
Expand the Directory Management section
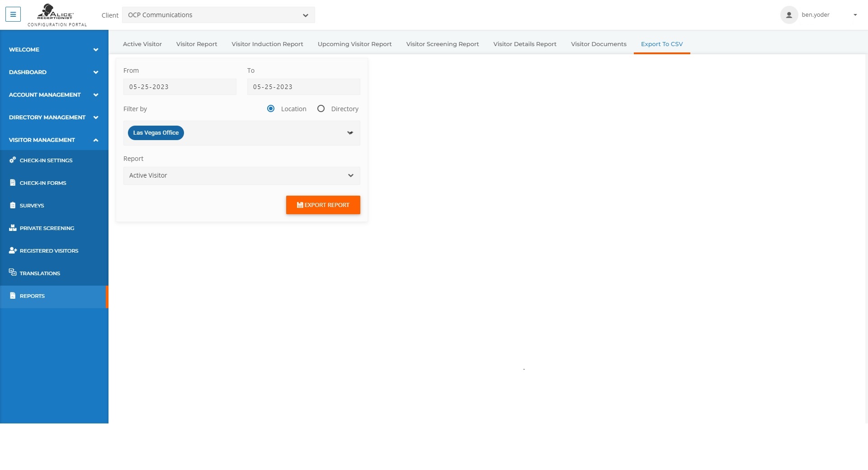pos(54,117)
